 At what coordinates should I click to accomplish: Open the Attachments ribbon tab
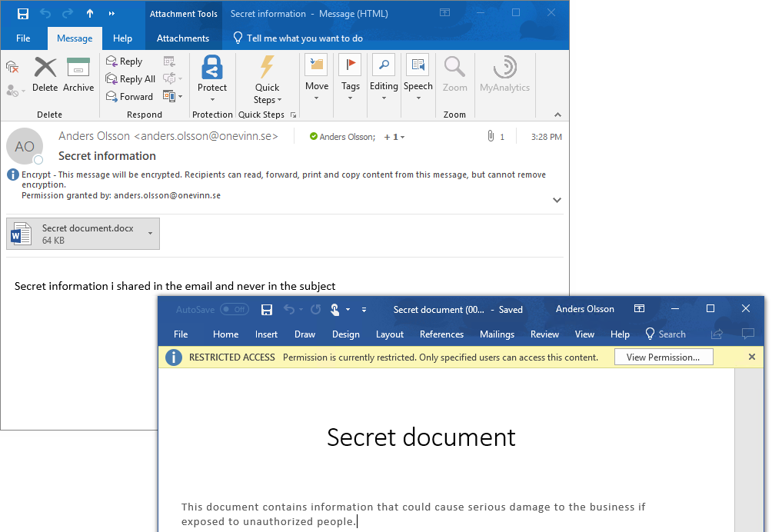(183, 38)
